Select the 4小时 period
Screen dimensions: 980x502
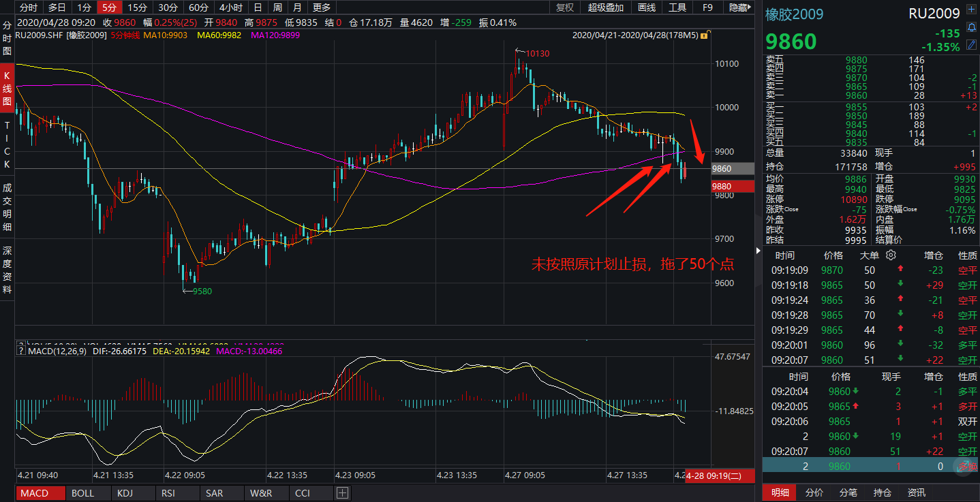pos(230,7)
